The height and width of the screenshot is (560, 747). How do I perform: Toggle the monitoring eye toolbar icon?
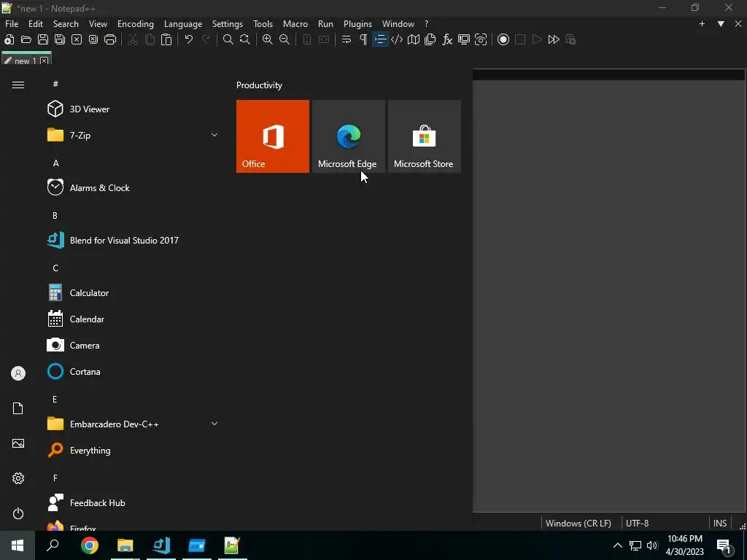pyautogui.click(x=481, y=39)
